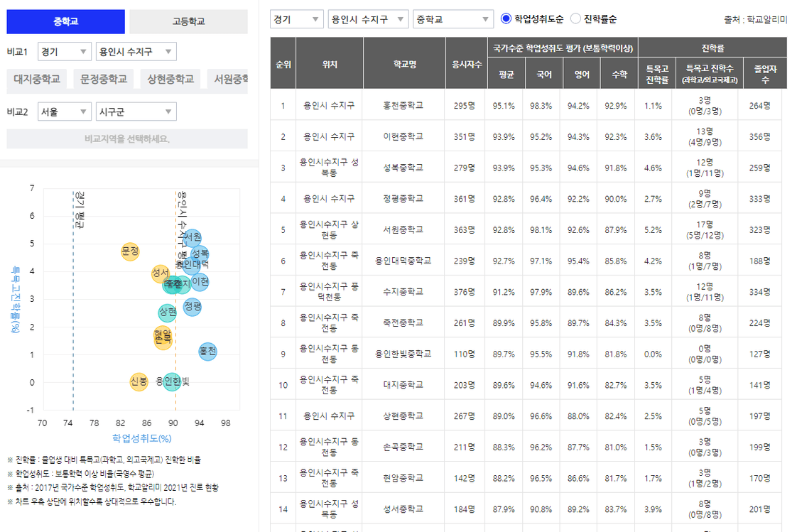Click 현암중학교 in the table
This screenshot has height=532, width=797.
pyautogui.click(x=403, y=477)
